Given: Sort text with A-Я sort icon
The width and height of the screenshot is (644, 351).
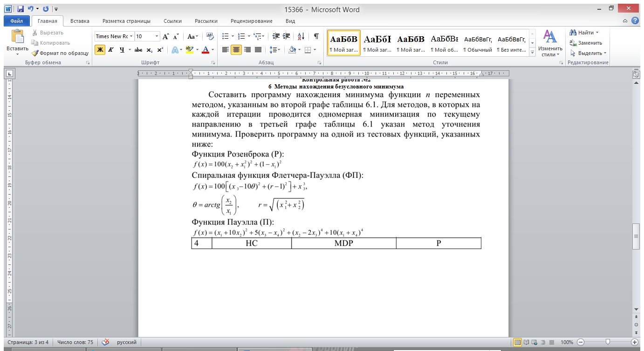Looking at the screenshot, I should pyautogui.click(x=301, y=36).
